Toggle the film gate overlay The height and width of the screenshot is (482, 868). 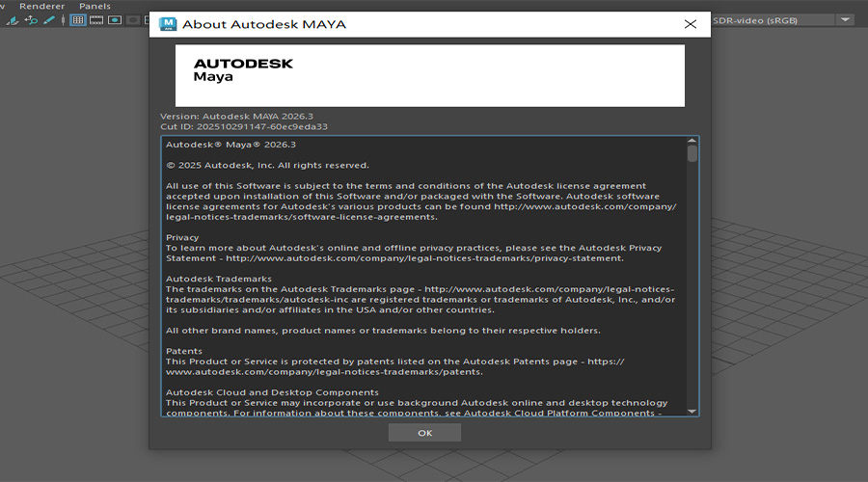[x=96, y=19]
